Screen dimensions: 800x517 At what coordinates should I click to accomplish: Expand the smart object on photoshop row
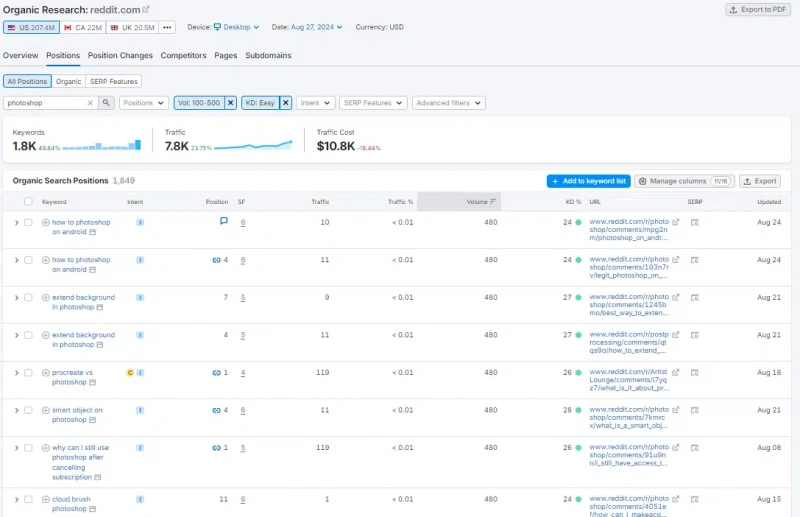coord(16,410)
